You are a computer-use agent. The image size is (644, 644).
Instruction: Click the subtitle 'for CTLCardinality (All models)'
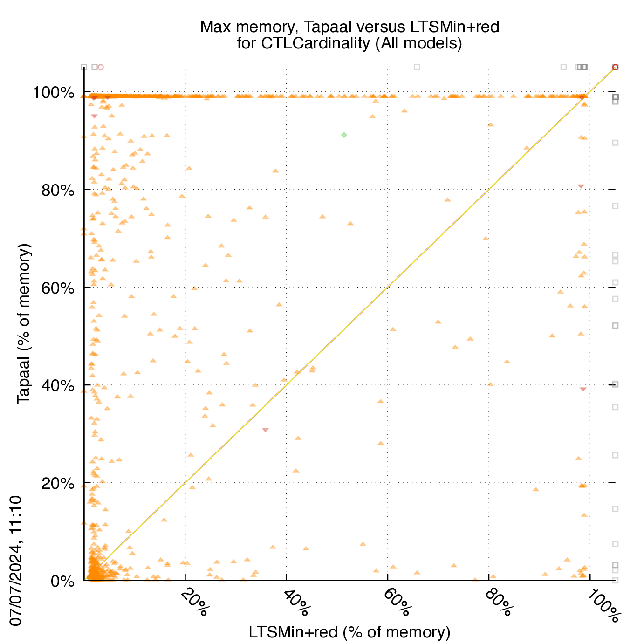[349, 43]
